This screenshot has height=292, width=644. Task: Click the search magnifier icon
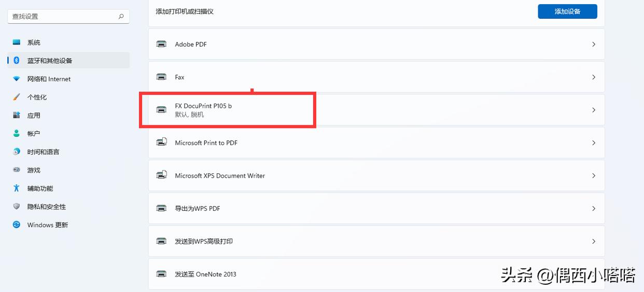pos(121,17)
